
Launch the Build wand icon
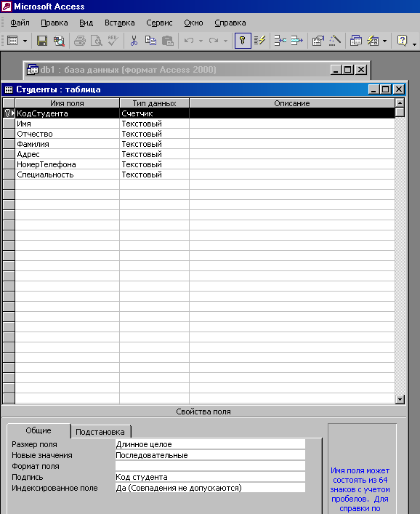click(334, 41)
